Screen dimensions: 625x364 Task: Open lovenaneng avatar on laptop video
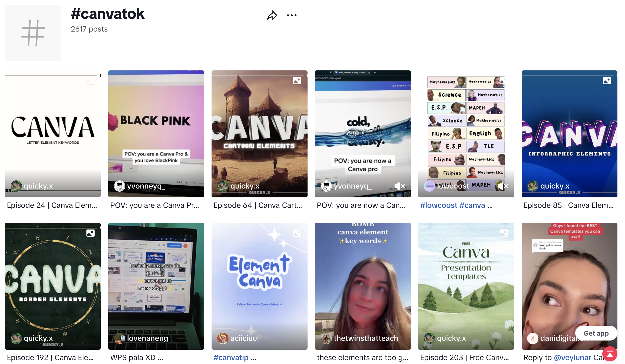[119, 338]
